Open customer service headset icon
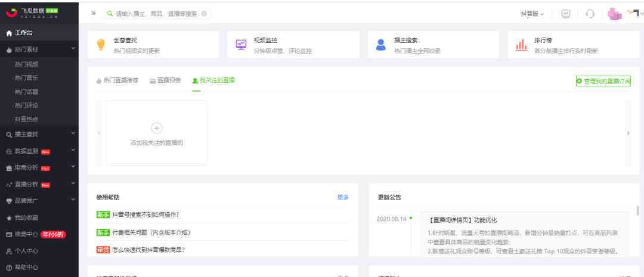The image size is (644, 277). click(590, 14)
